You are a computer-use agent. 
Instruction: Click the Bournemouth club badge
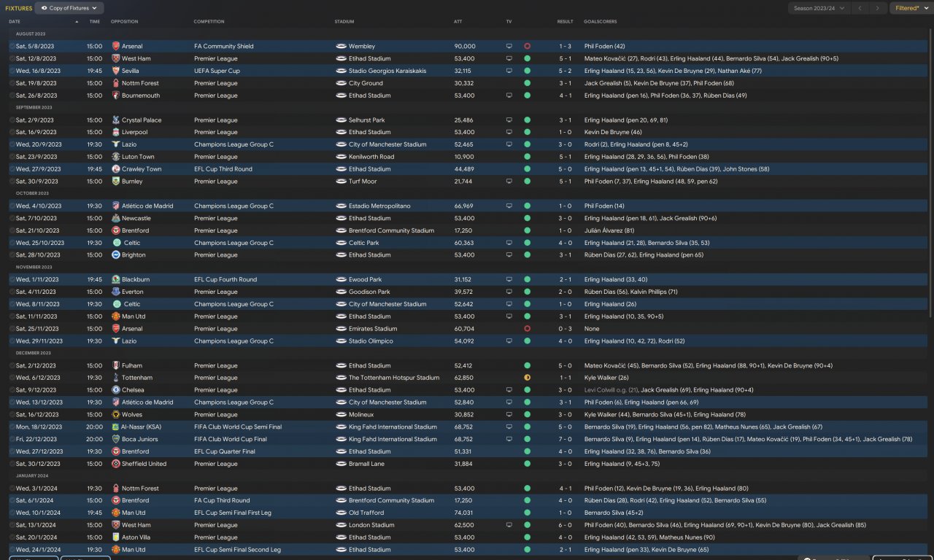116,96
